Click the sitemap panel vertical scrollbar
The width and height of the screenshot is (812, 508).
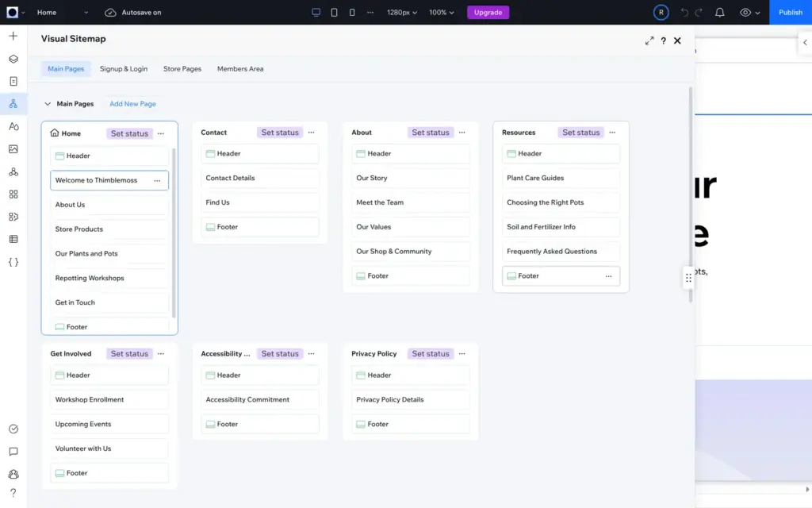(x=691, y=195)
